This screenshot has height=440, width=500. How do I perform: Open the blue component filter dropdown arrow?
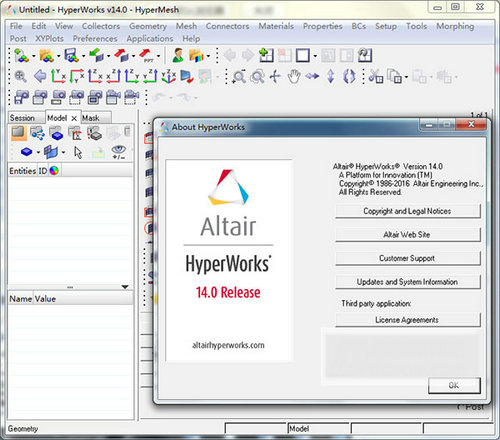38,153
